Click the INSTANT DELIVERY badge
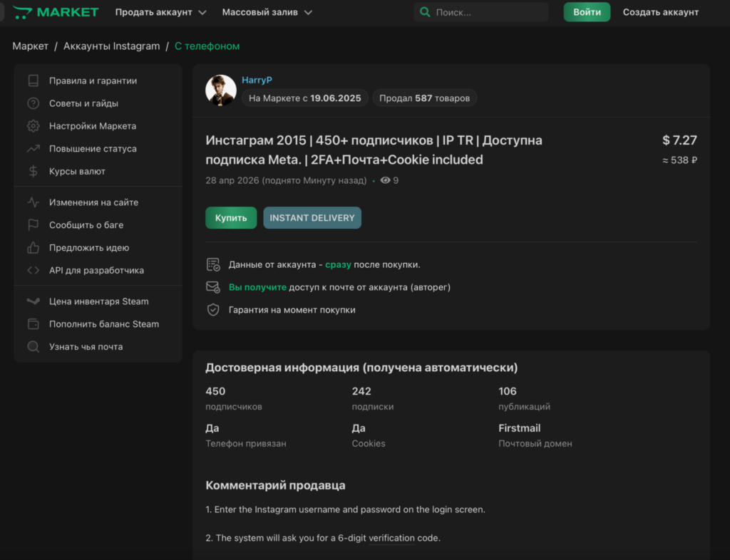Viewport: 730px width, 560px height. [312, 218]
